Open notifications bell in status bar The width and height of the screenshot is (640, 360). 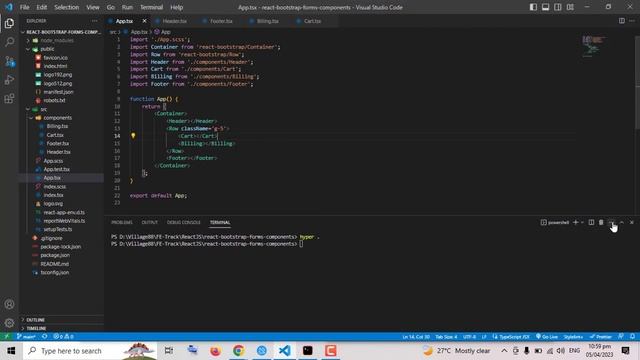coord(632,336)
